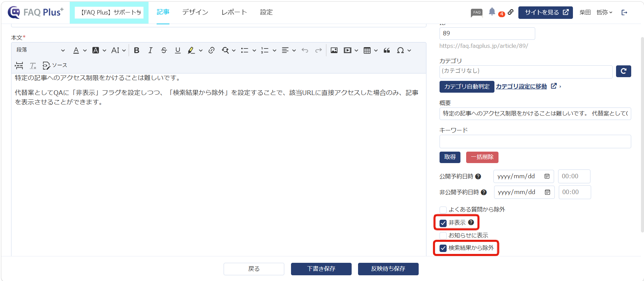
Task: Open the 段落 paragraph style dropdown
Action: point(40,50)
